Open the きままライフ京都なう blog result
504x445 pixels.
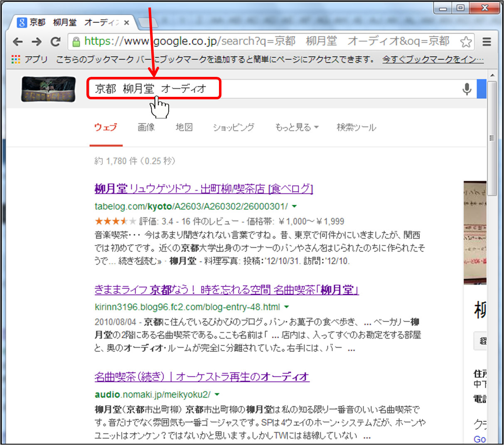(226, 290)
